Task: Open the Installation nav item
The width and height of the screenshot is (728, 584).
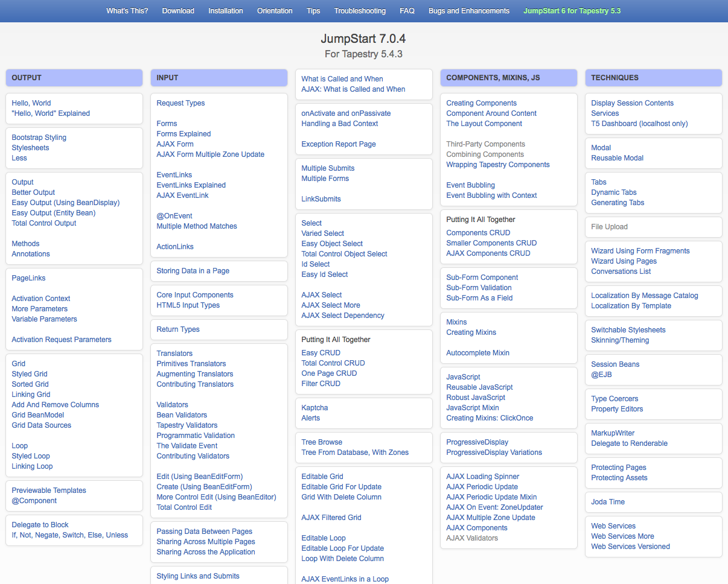Action: (x=226, y=11)
